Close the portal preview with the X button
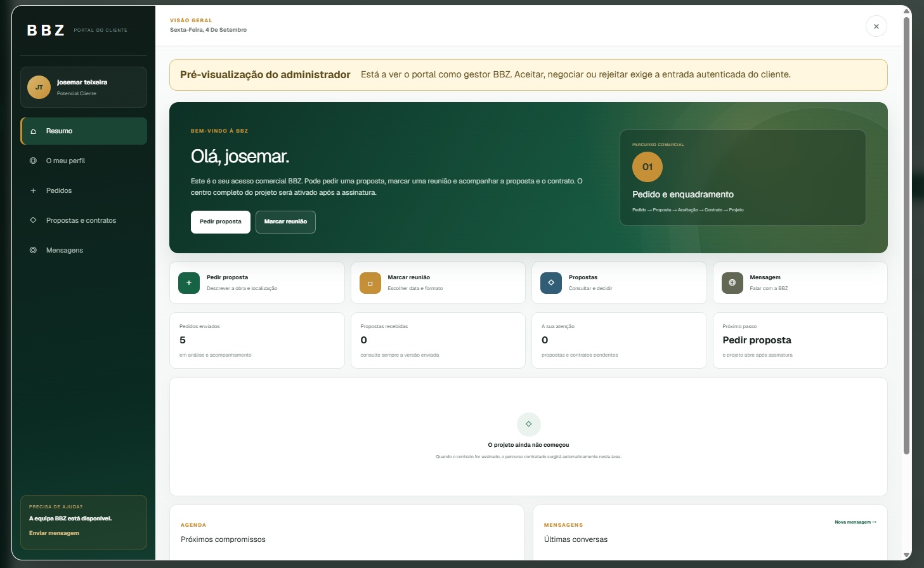Image resolution: width=924 pixels, height=568 pixels. coord(876,27)
